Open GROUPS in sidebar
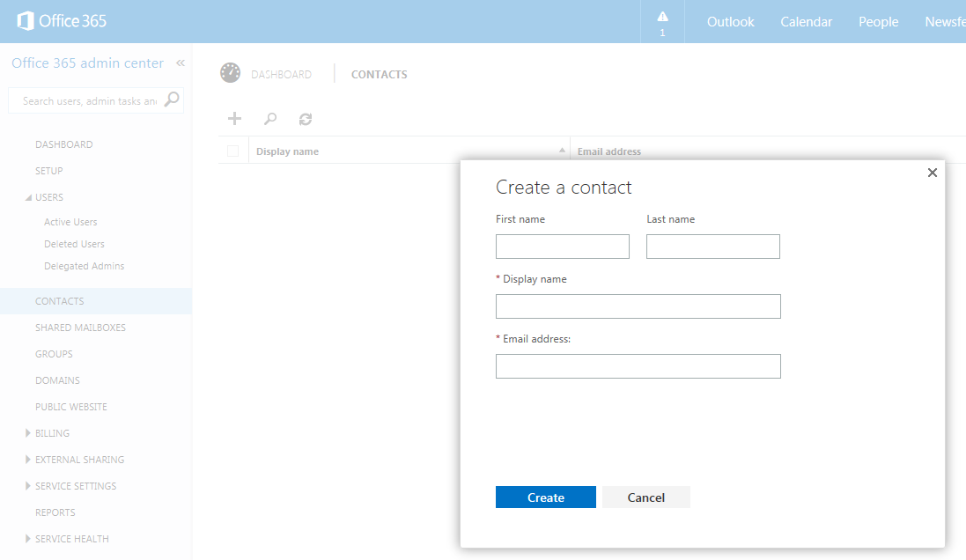This screenshot has height=560, width=966. pos(54,354)
